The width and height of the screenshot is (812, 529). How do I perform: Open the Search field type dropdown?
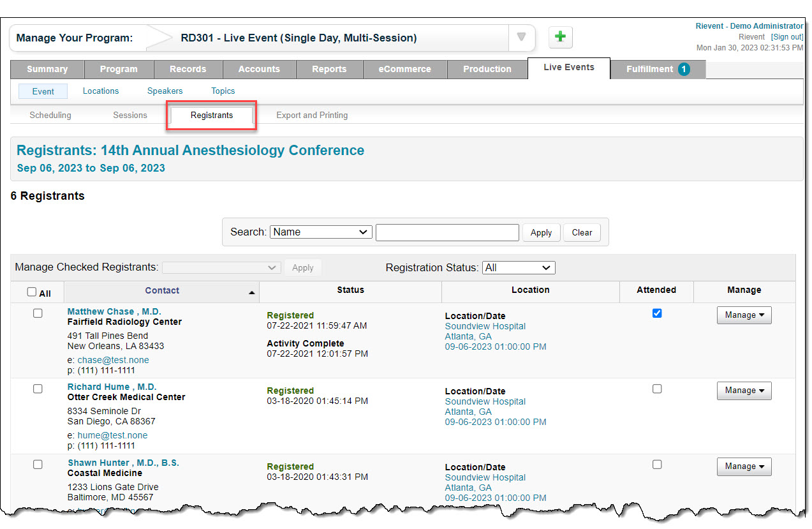(321, 232)
